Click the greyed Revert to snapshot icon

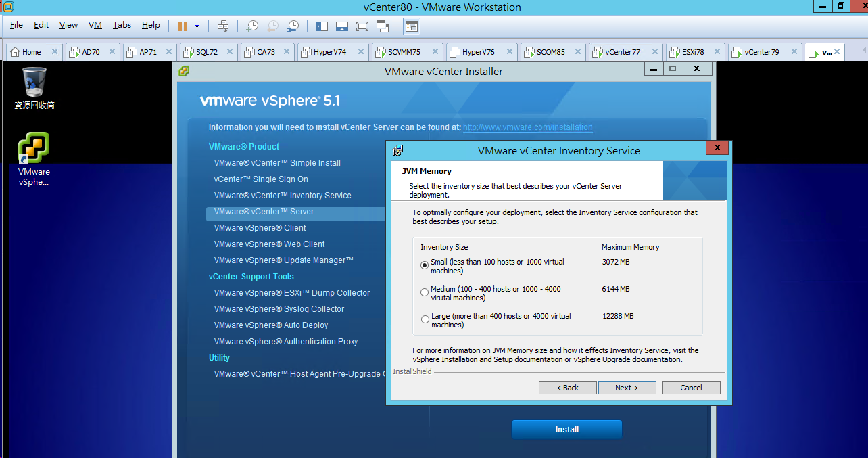(x=272, y=26)
